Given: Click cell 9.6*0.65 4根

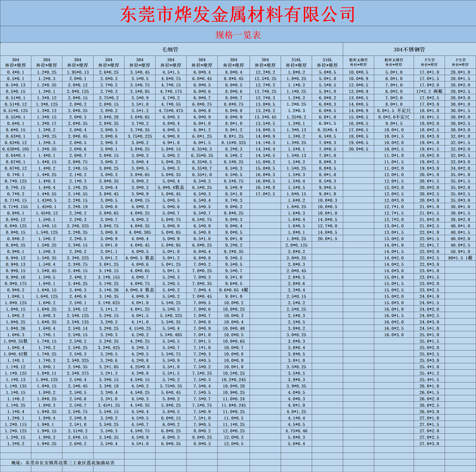Looking at the screenshot, I should pyautogui.click(x=233, y=290).
